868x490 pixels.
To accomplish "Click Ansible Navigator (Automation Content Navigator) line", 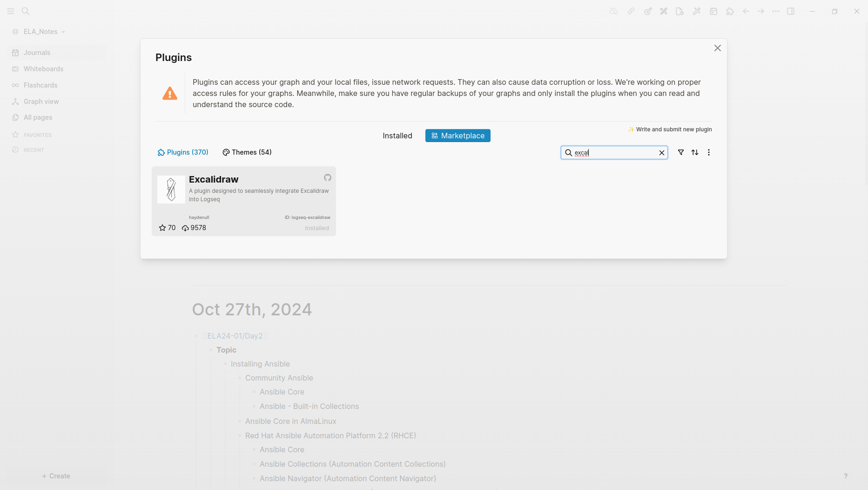I will coord(348,478).
